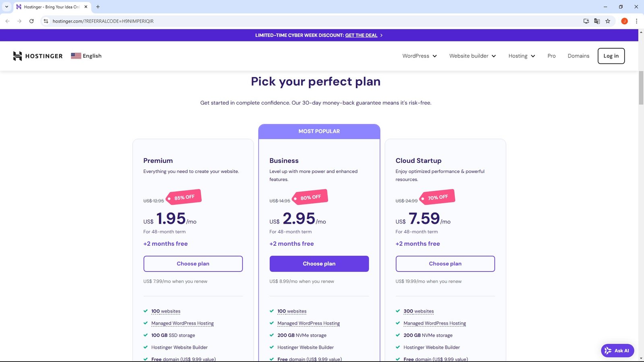Screen dimensions: 644x362
Task: Bookmark this page with star icon
Action: pos(608,21)
